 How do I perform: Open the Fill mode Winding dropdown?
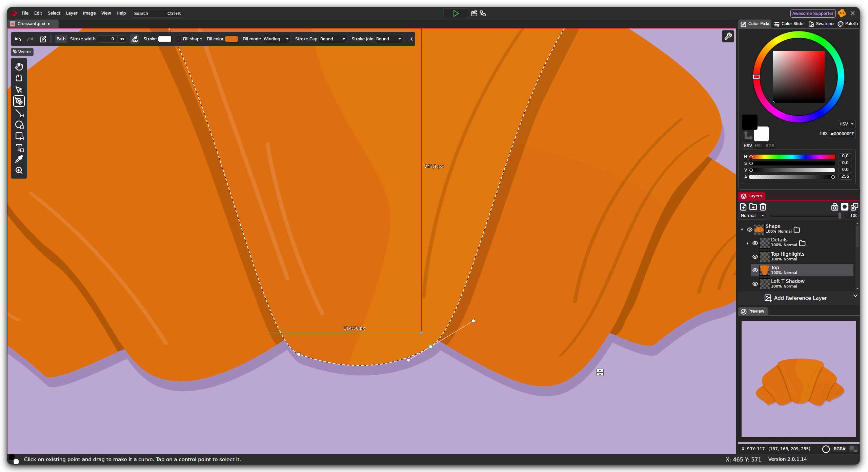pyautogui.click(x=276, y=39)
